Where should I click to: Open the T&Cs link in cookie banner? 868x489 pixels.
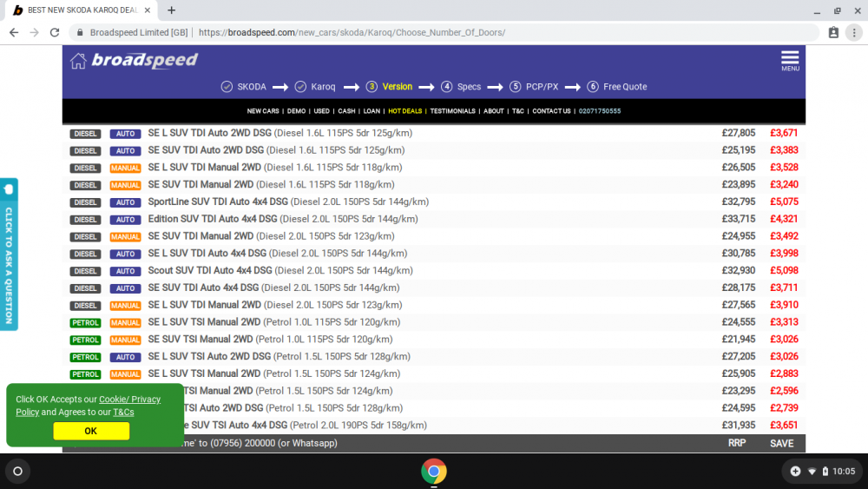123,412
